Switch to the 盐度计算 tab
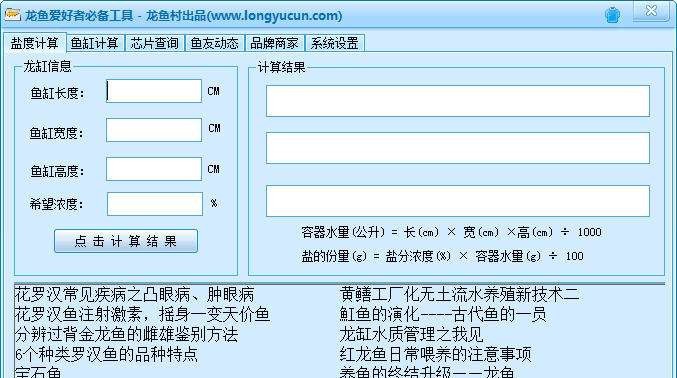This screenshot has height=378, width=677. click(x=35, y=43)
